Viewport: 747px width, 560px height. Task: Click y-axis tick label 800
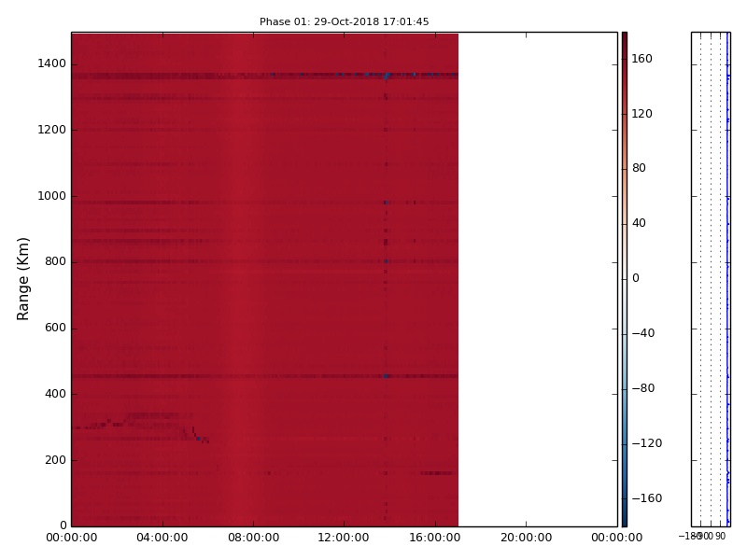pyautogui.click(x=55, y=261)
